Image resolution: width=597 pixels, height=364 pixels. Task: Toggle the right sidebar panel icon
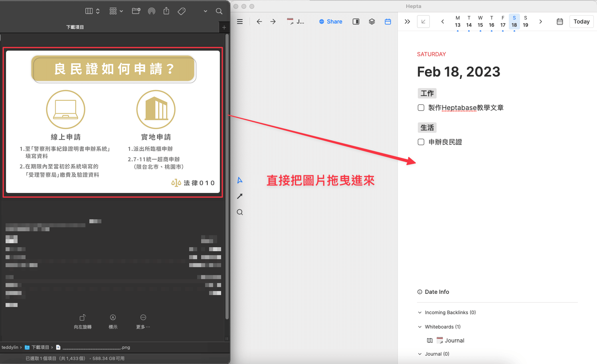point(356,22)
